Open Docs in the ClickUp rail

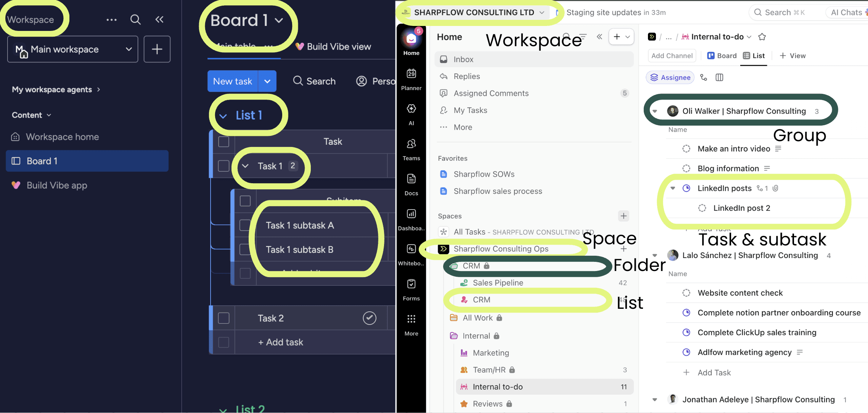click(411, 185)
